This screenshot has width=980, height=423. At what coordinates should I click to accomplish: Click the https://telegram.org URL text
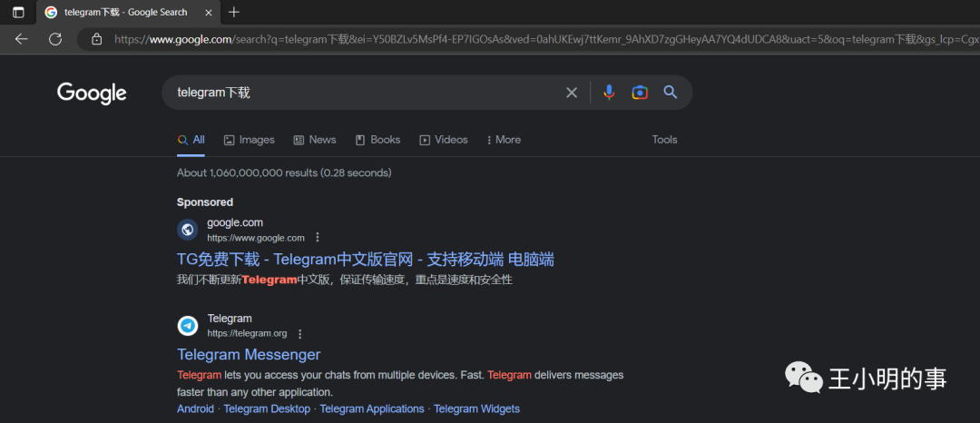[x=248, y=334]
